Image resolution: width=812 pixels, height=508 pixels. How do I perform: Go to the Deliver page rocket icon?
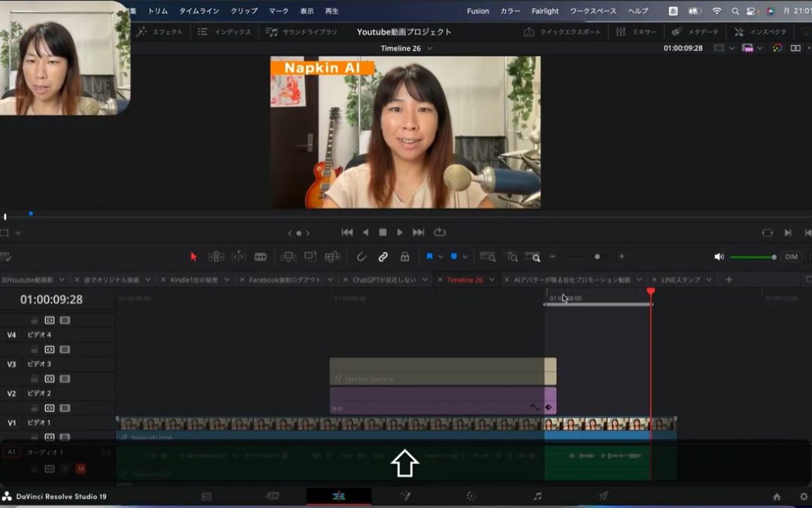(603, 496)
